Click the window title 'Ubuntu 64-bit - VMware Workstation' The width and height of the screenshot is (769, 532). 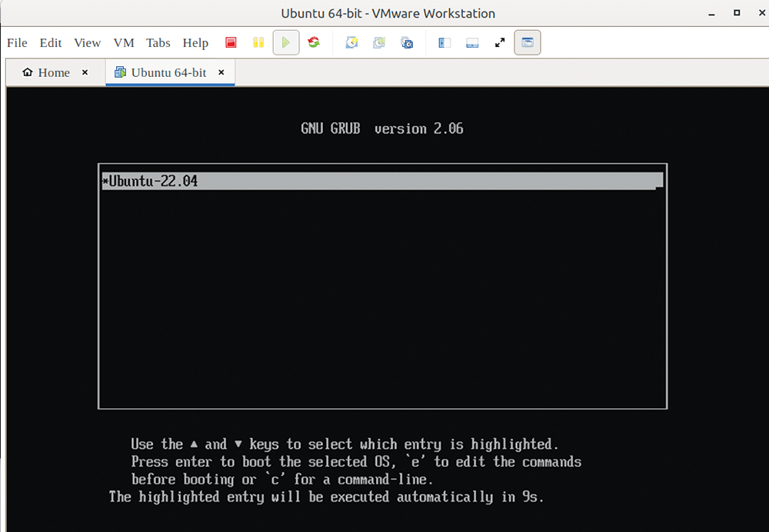point(388,13)
